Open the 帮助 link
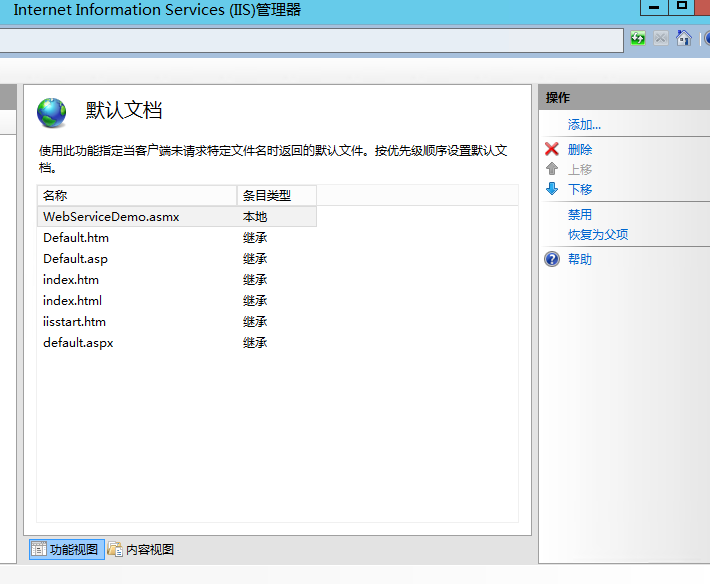 [x=580, y=259]
